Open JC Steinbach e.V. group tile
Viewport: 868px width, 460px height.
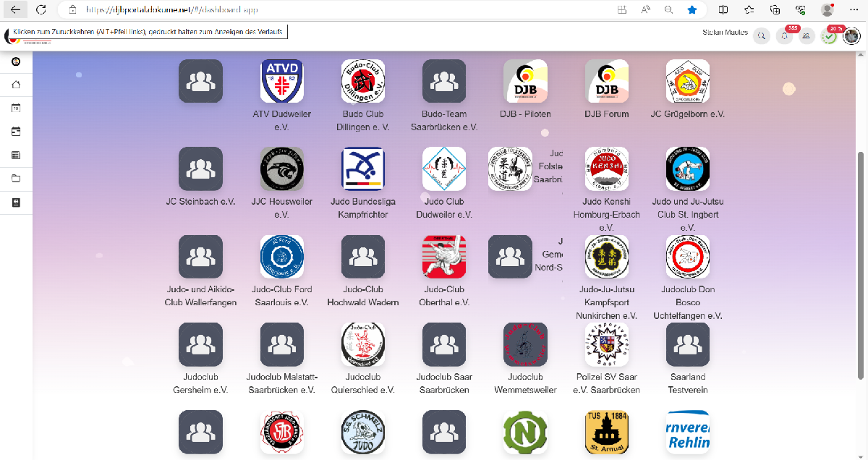(200, 169)
